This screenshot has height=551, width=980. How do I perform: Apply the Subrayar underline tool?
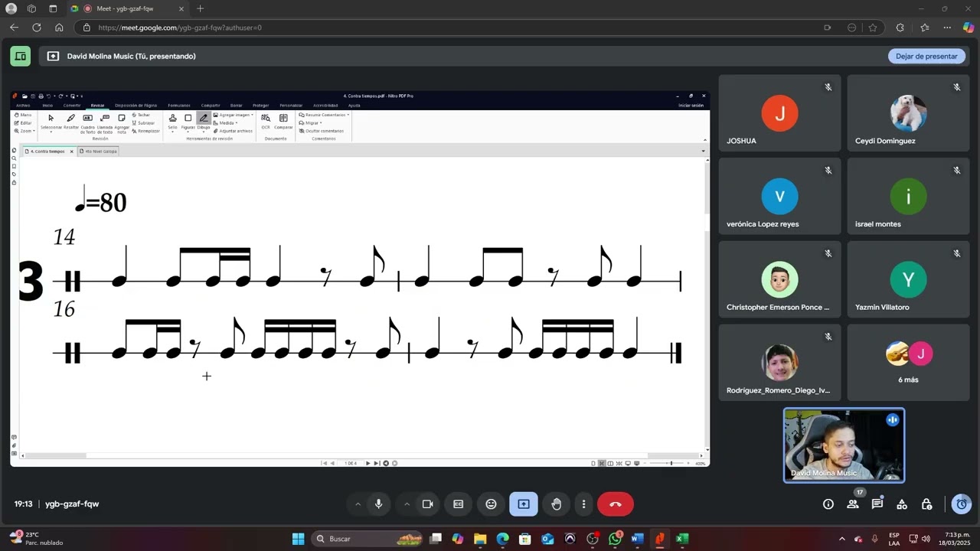(143, 122)
